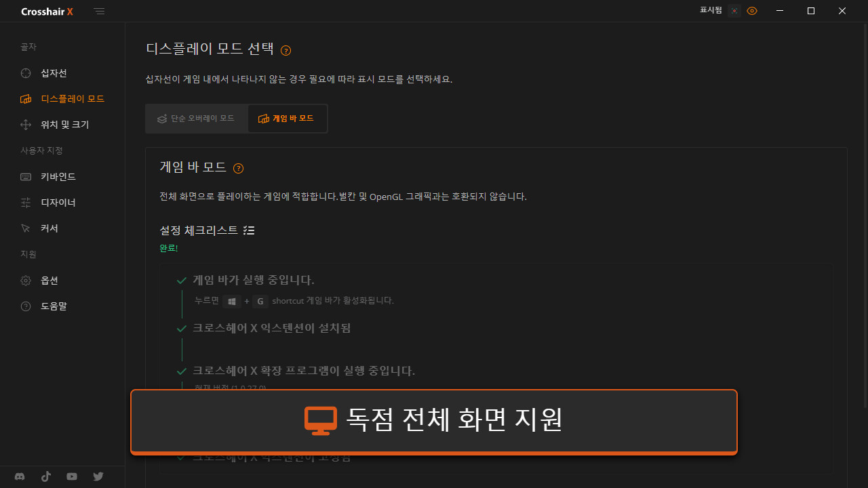The width and height of the screenshot is (868, 488).
Task: Open the Twitter link icon
Action: click(98, 476)
